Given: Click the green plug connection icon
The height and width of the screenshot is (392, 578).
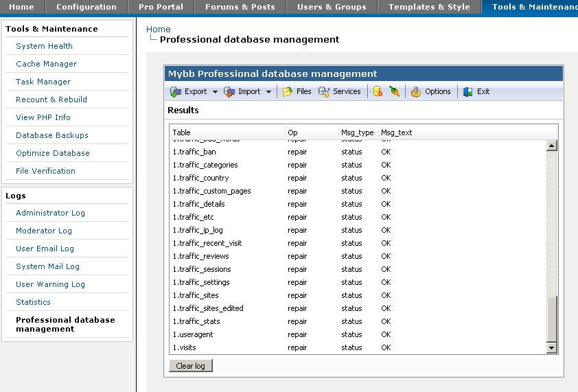Looking at the screenshot, I should (x=394, y=91).
